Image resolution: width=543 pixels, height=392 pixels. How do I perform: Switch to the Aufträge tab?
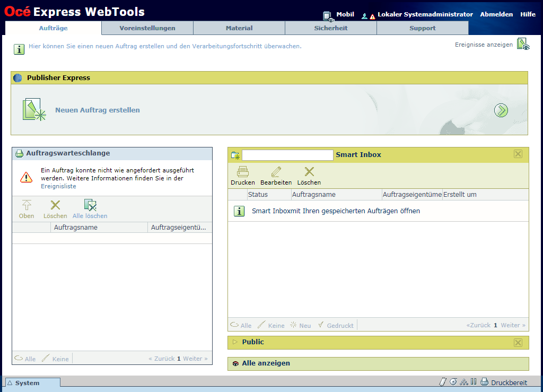[54, 28]
